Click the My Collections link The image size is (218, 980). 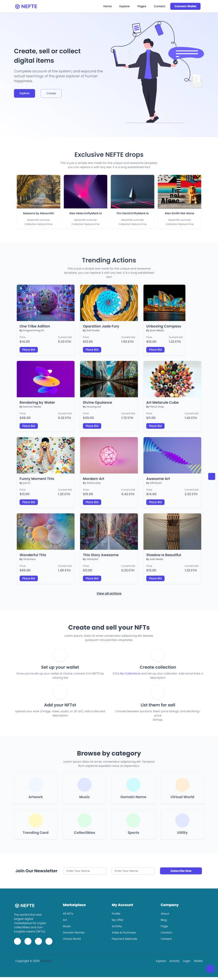[x=130, y=673]
